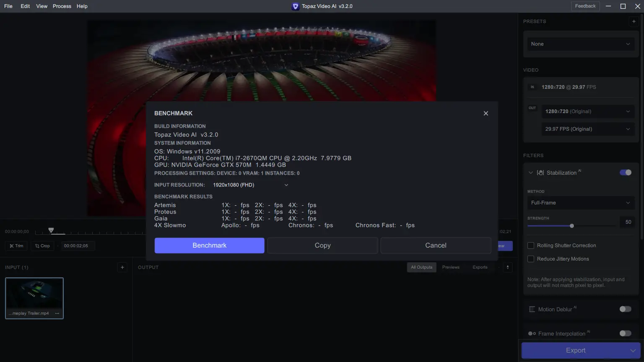Open the output resolution 1280x720 dropdown
Image resolution: width=644 pixels, height=362 pixels.
point(587,111)
